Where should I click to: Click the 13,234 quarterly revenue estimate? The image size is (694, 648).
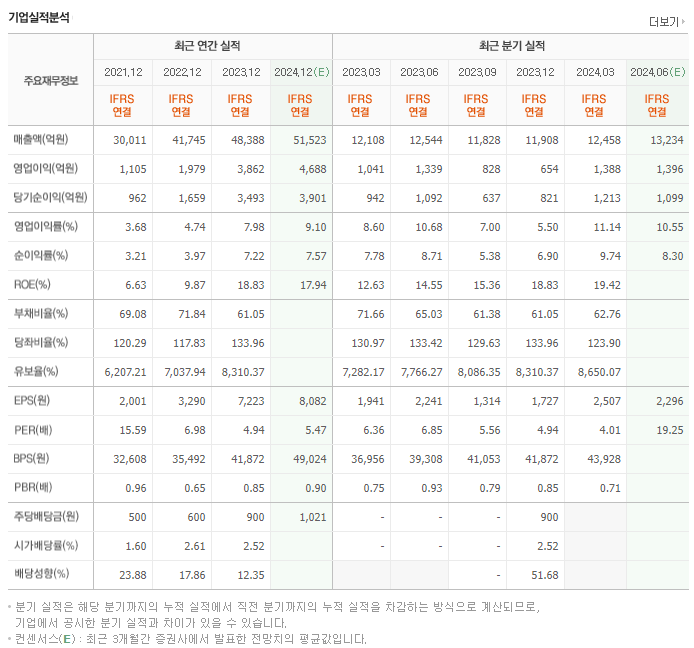(667, 140)
